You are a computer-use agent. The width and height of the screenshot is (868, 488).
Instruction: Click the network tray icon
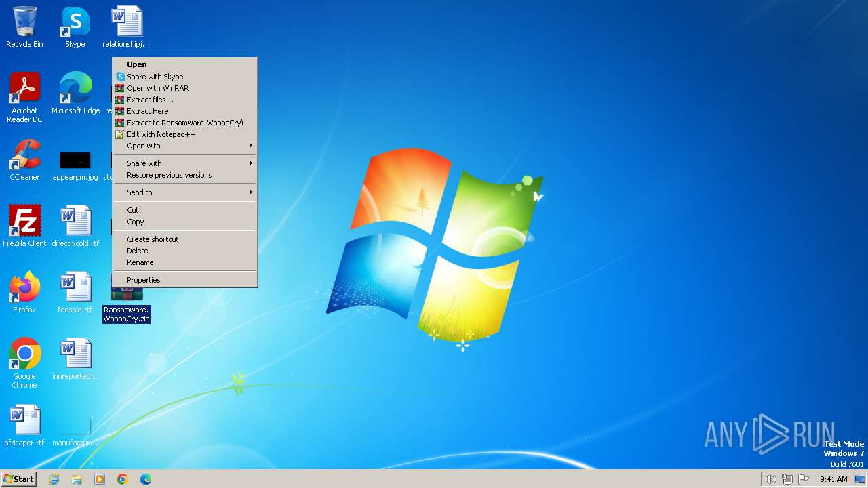(787, 479)
